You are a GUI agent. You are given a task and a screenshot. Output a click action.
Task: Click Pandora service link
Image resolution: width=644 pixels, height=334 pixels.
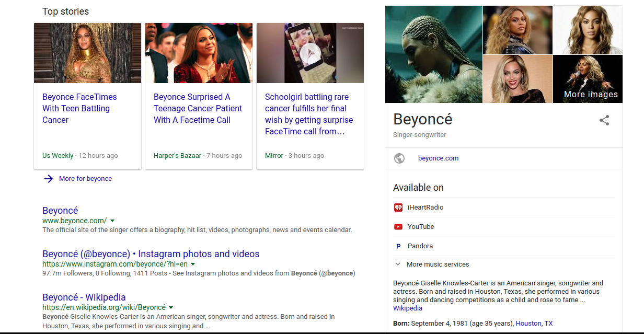click(420, 246)
